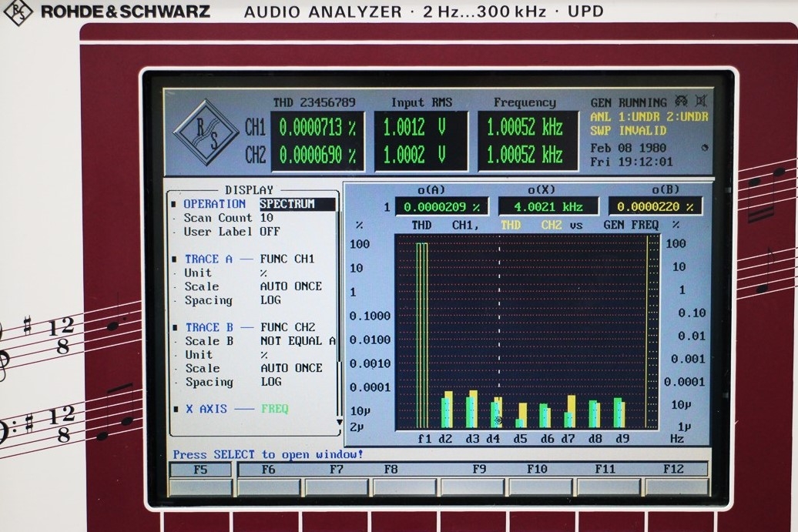Click the d7 harmonic bar
Image resolution: width=798 pixels, height=532 pixels.
[570, 411]
